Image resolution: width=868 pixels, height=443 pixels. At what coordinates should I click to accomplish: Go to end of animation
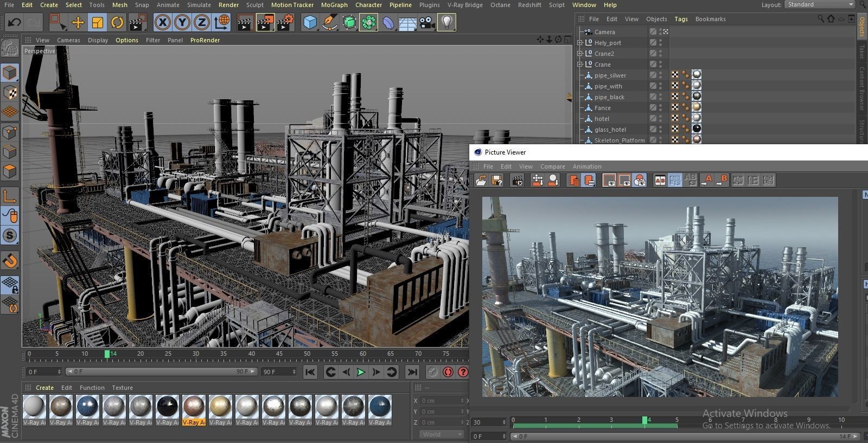412,372
